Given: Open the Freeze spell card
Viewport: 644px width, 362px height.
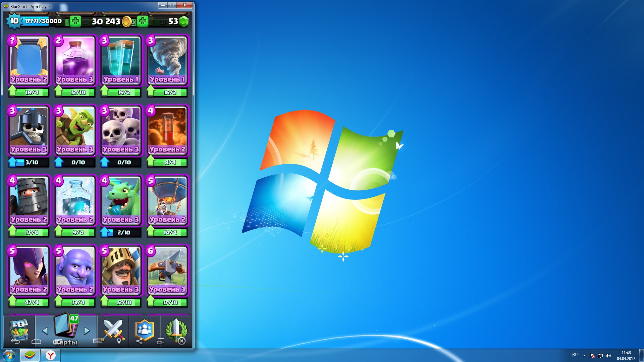Looking at the screenshot, I should (75, 200).
